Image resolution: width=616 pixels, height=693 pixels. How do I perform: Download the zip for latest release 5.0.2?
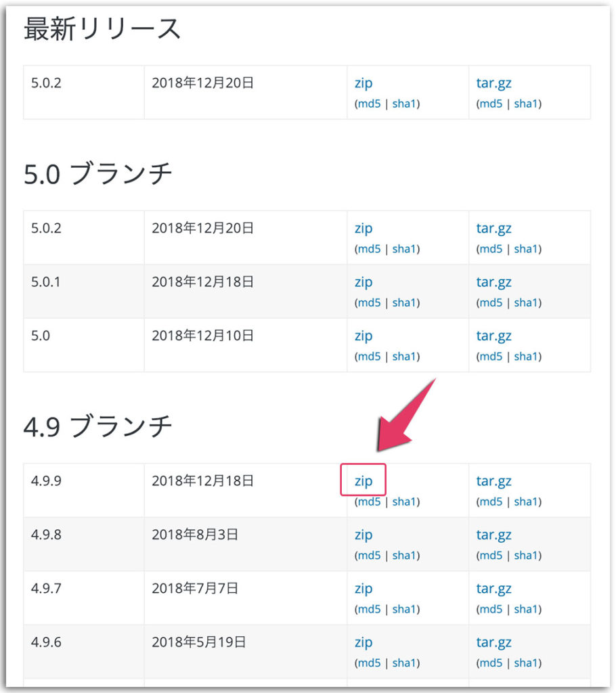363,83
